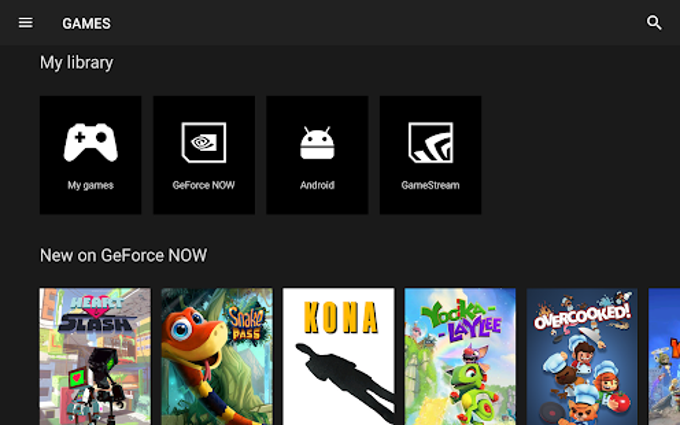
Task: Select the Android tile label
Action: pos(317,185)
